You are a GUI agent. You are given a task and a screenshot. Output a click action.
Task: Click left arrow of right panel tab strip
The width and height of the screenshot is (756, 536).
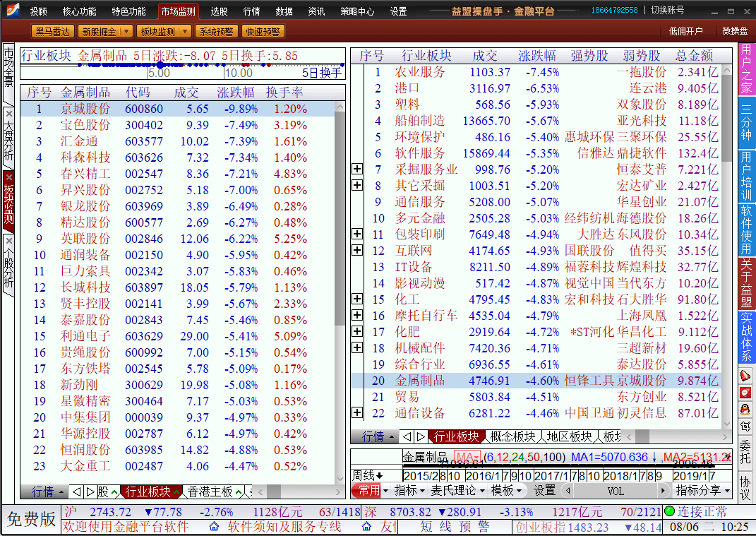[407, 436]
